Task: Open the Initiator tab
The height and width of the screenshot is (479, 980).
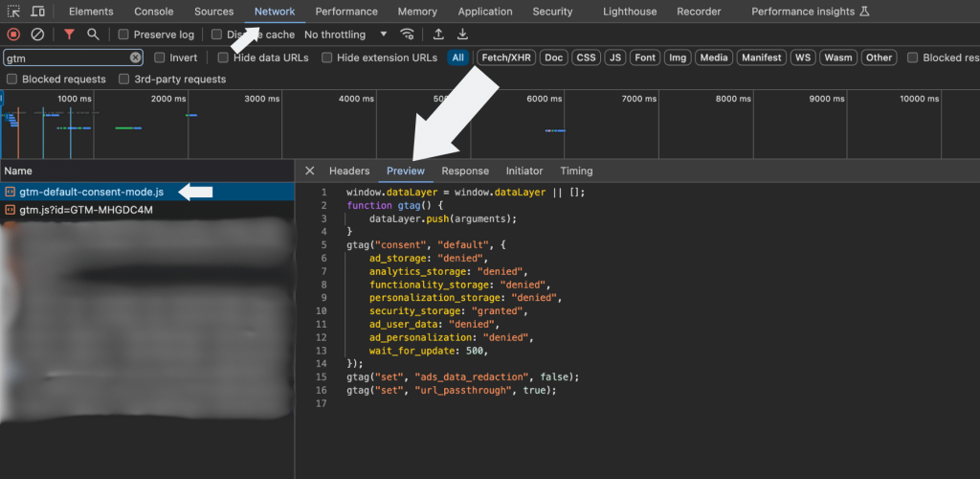Action: click(x=524, y=171)
